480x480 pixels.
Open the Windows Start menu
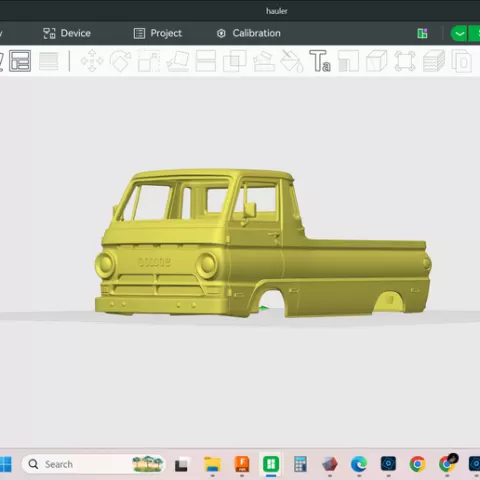(x=5, y=464)
